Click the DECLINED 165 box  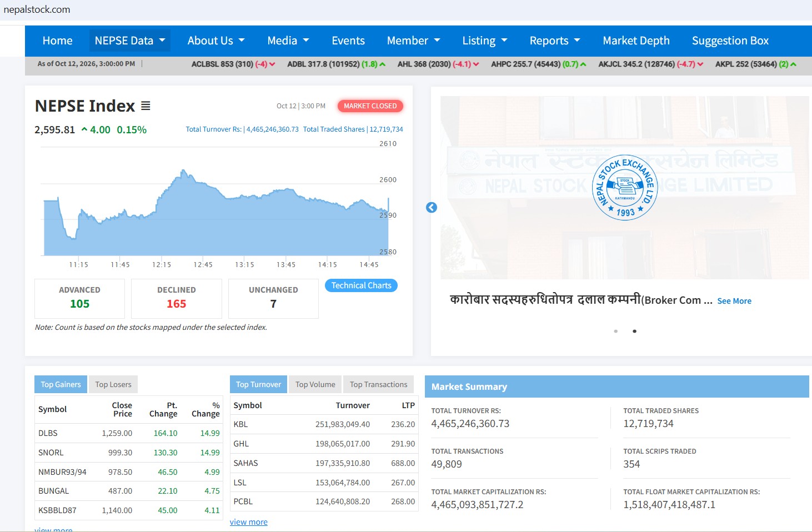[x=177, y=298]
